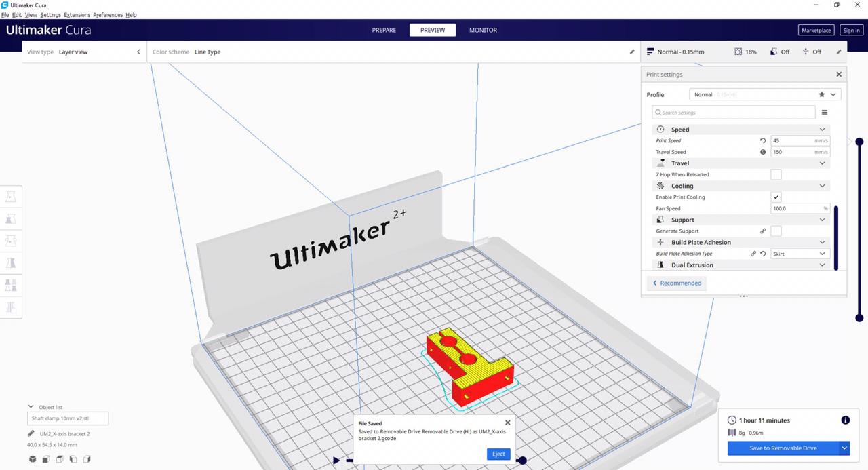Switch to top view camera preset
The height and width of the screenshot is (470, 868).
tap(60, 459)
